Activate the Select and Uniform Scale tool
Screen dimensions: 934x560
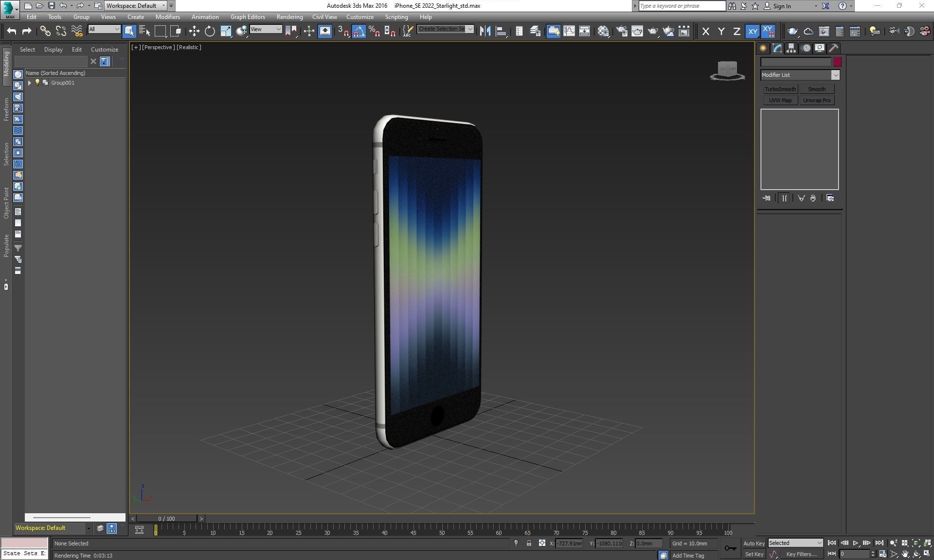[x=226, y=31]
